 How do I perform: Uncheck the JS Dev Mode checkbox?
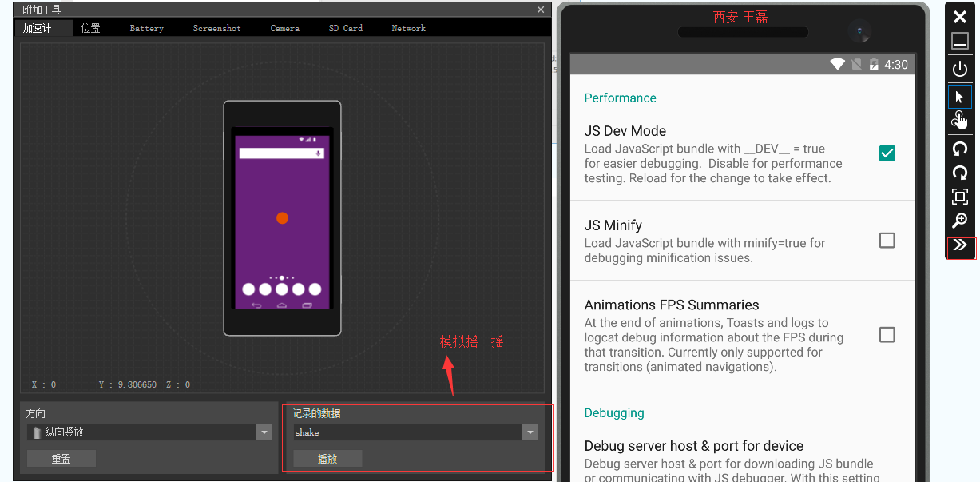coord(887,153)
